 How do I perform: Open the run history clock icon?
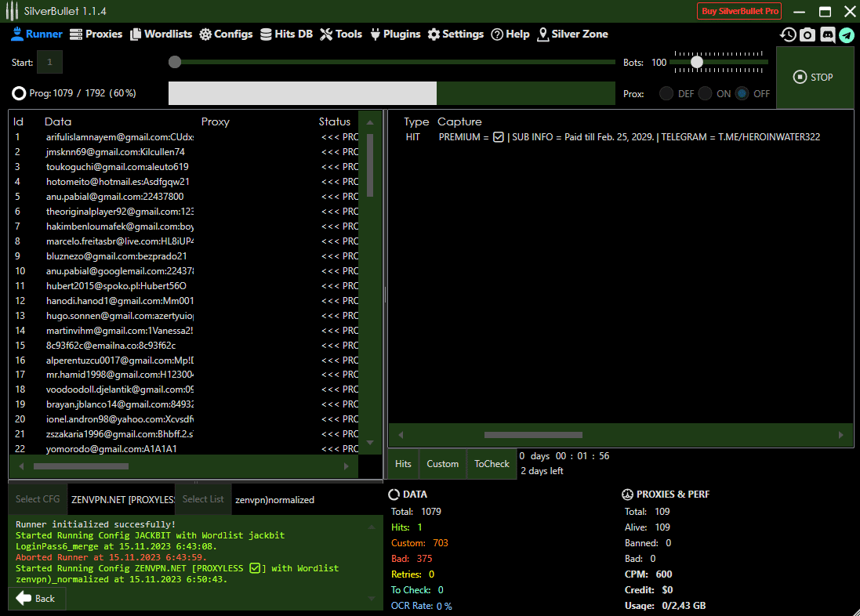pos(788,34)
